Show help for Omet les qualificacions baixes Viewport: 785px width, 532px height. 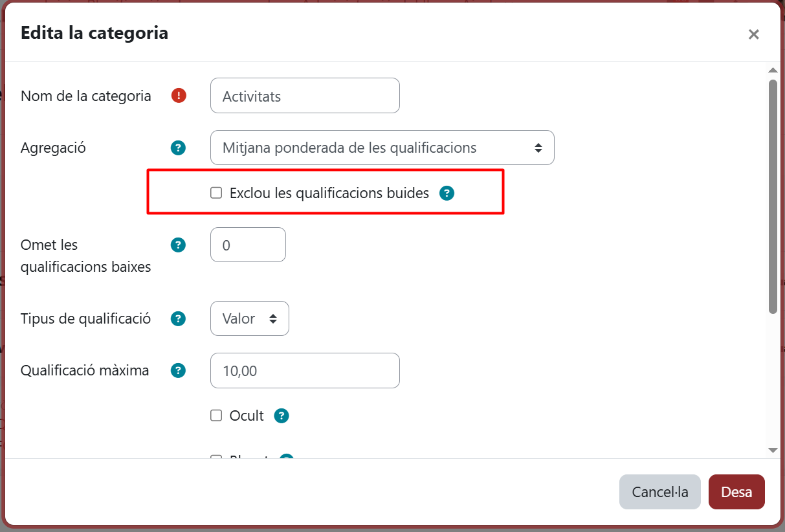178,245
